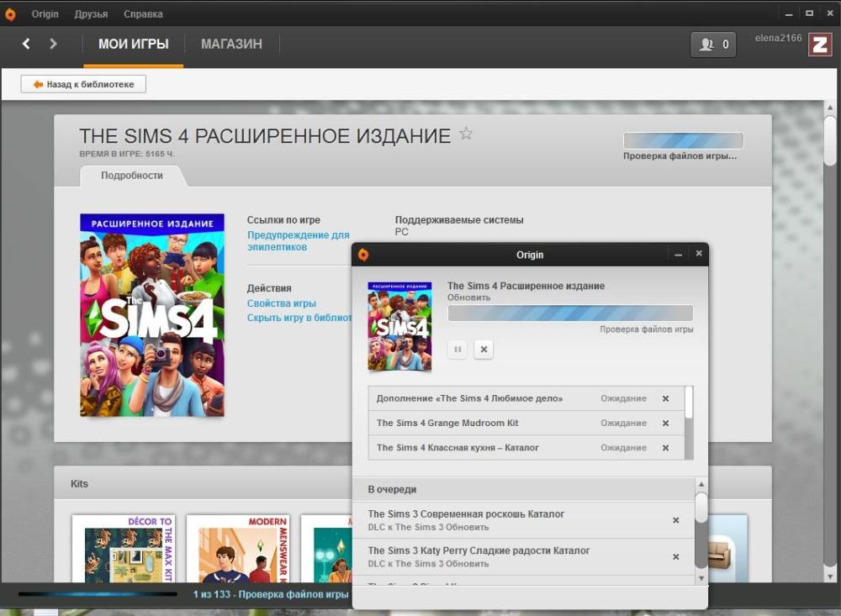The width and height of the screenshot is (841, 616).
Task: Switch to the МАГАЗИН tab
Action: [232, 44]
